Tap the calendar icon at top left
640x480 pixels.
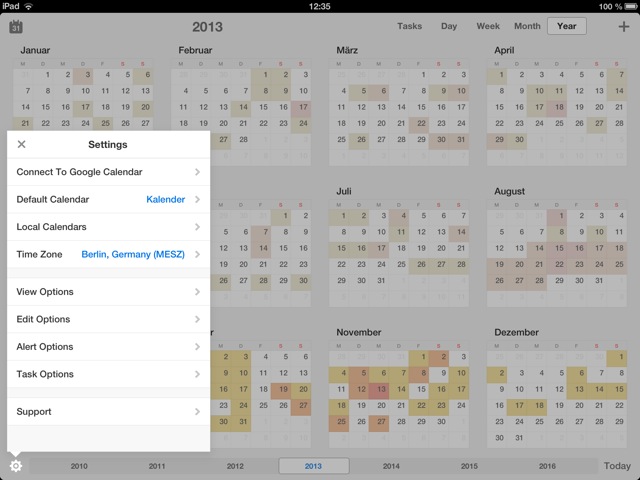(16, 27)
